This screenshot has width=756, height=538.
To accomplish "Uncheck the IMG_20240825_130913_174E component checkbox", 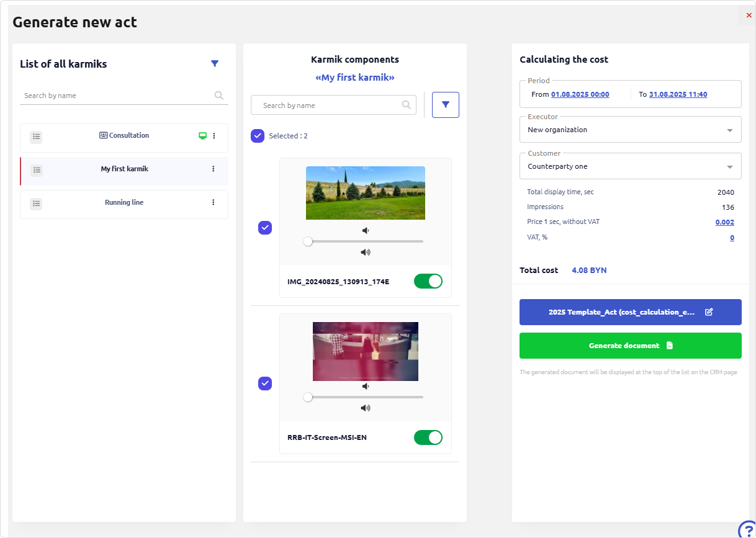I will pyautogui.click(x=265, y=228).
